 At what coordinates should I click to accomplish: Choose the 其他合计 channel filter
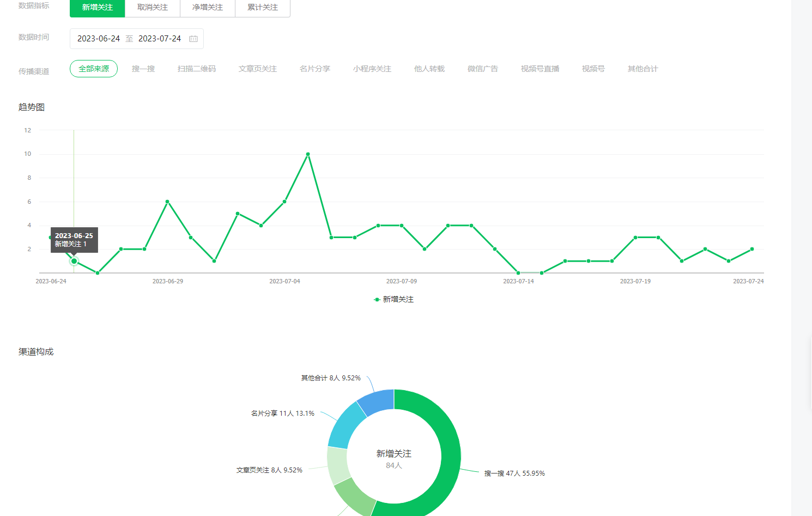pyautogui.click(x=643, y=69)
